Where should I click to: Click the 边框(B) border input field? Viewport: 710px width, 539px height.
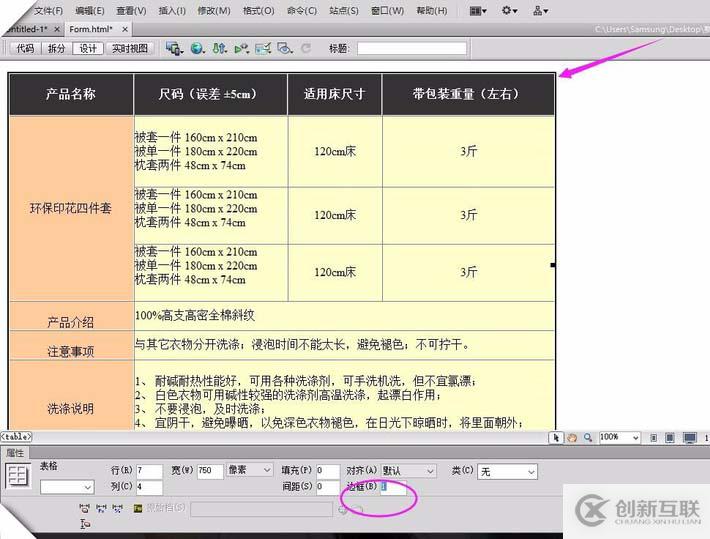coord(393,487)
